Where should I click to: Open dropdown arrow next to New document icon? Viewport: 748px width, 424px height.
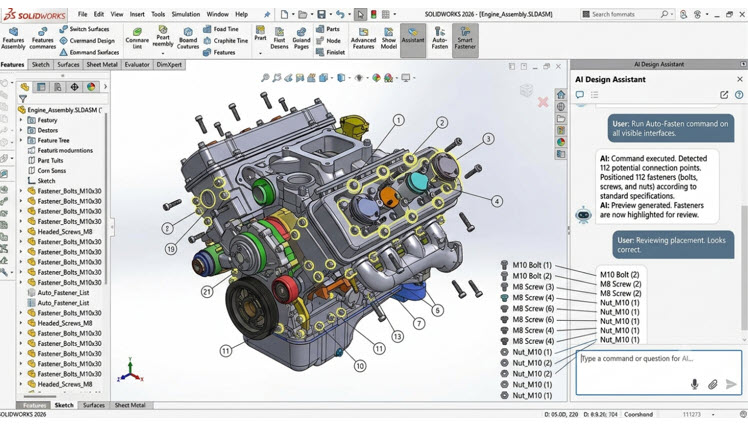coord(292,14)
